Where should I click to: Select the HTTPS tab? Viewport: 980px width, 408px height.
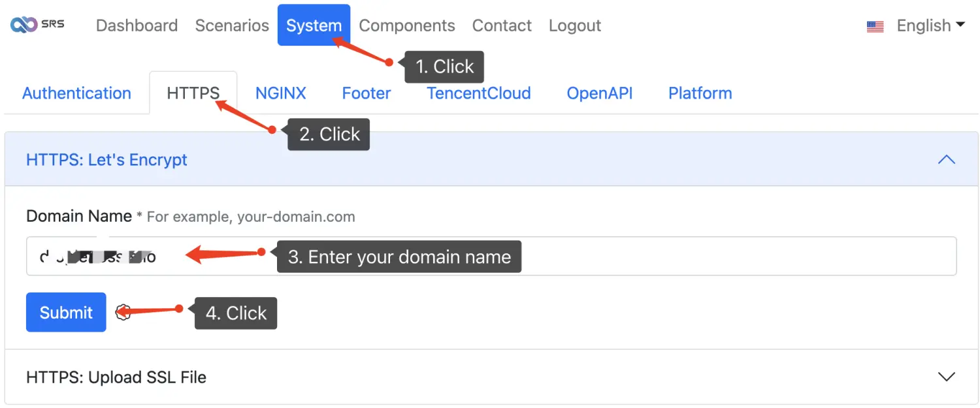tap(193, 93)
